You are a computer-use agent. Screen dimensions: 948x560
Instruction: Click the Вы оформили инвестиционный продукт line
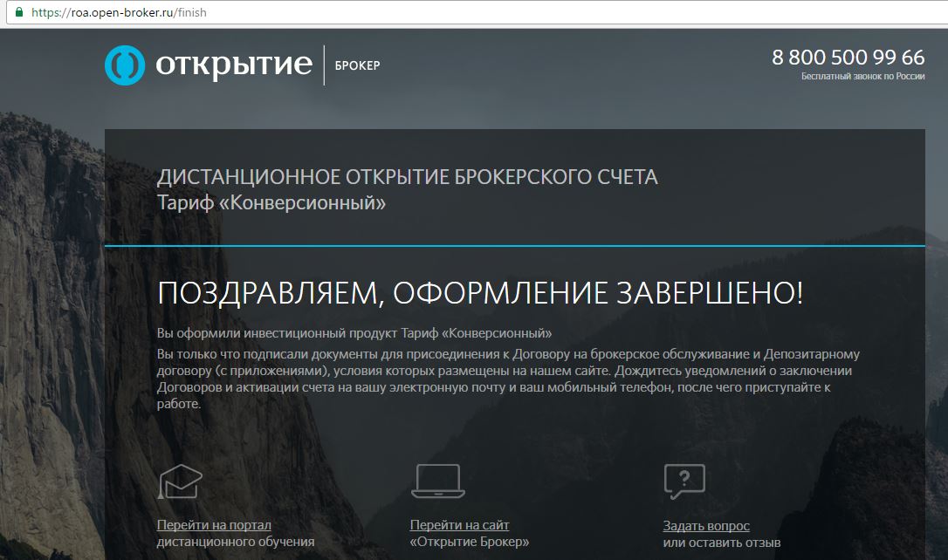click(354, 333)
